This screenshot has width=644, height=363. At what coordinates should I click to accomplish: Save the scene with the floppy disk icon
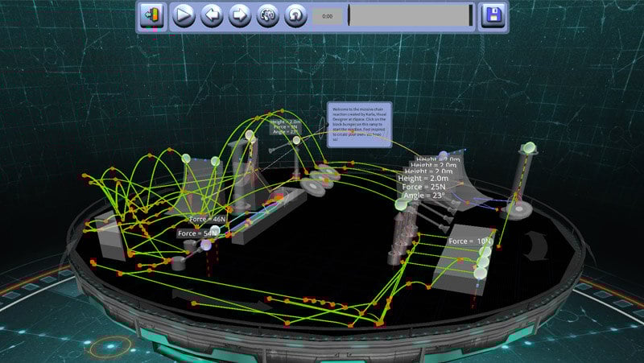[x=493, y=15]
